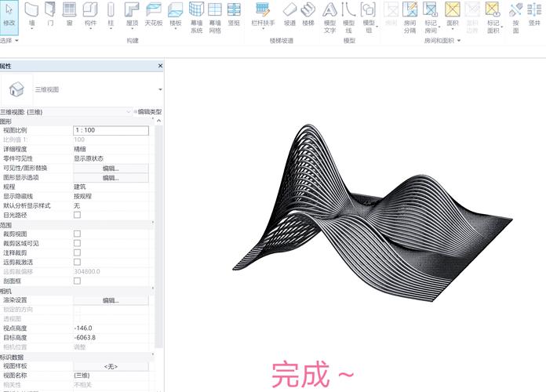Click the 视图比例 1:100 field
Image resolution: width=546 pixels, height=392 pixels.
pyautogui.click(x=111, y=130)
